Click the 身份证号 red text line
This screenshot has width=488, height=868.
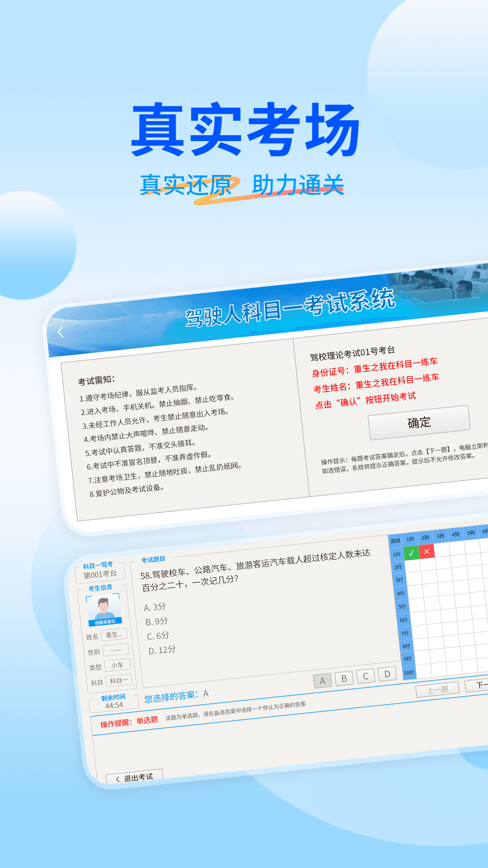375,367
